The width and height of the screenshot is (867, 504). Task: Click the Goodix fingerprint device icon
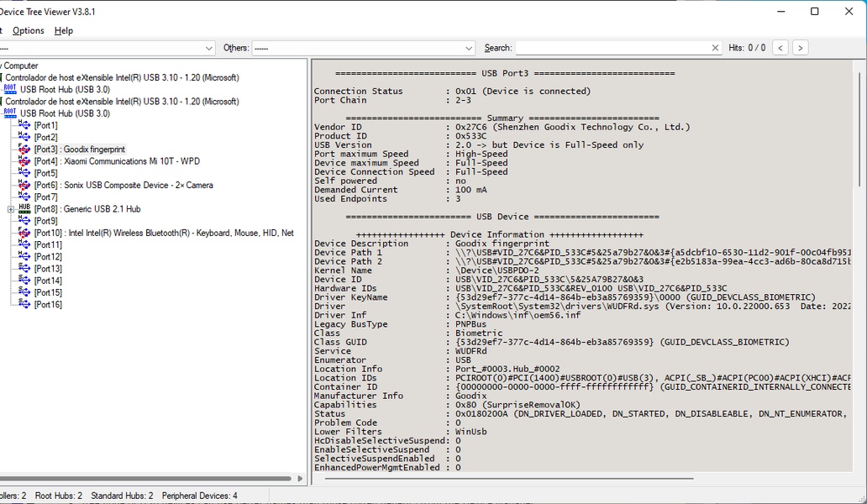24,149
